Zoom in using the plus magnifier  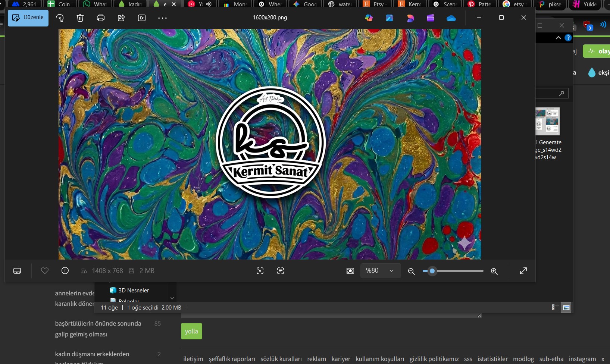[494, 271]
